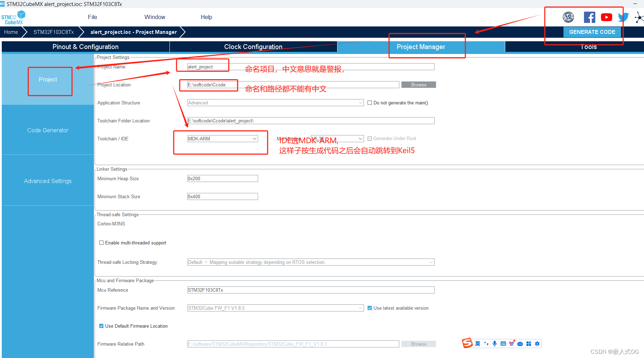
Task: Open Toolchain / IDE MDK-ARM dropdown
Action: point(222,139)
